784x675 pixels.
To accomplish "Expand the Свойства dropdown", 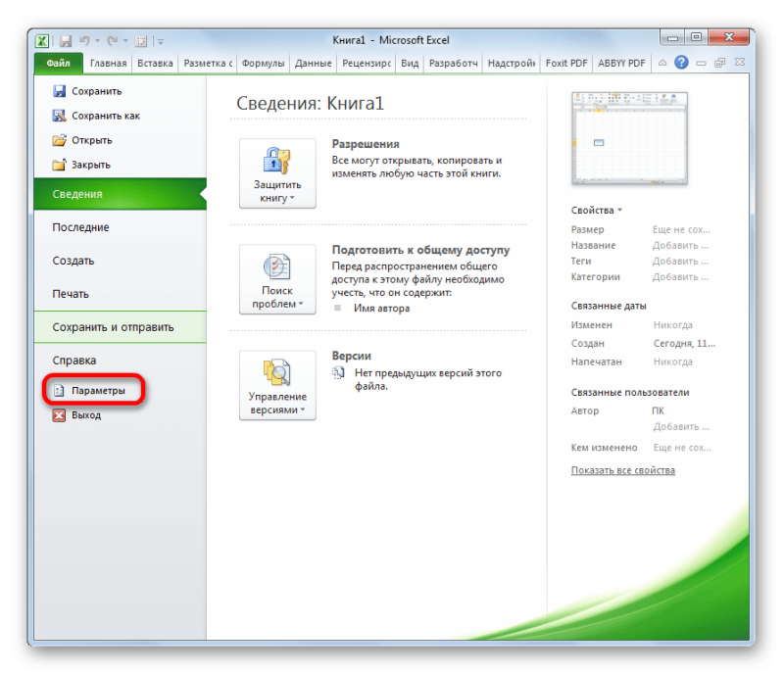I will pos(597,211).
